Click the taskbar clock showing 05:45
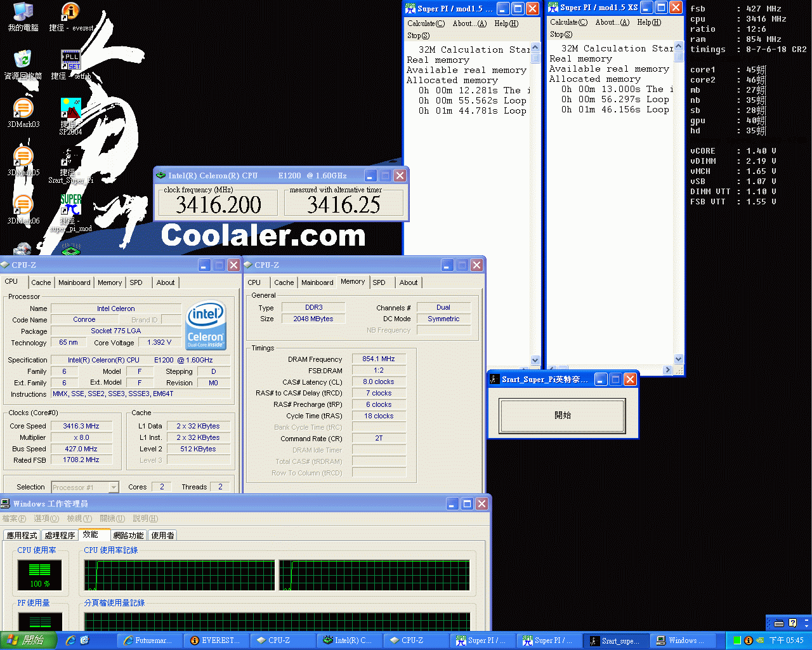Viewport: 812px width, 650px height. point(786,640)
